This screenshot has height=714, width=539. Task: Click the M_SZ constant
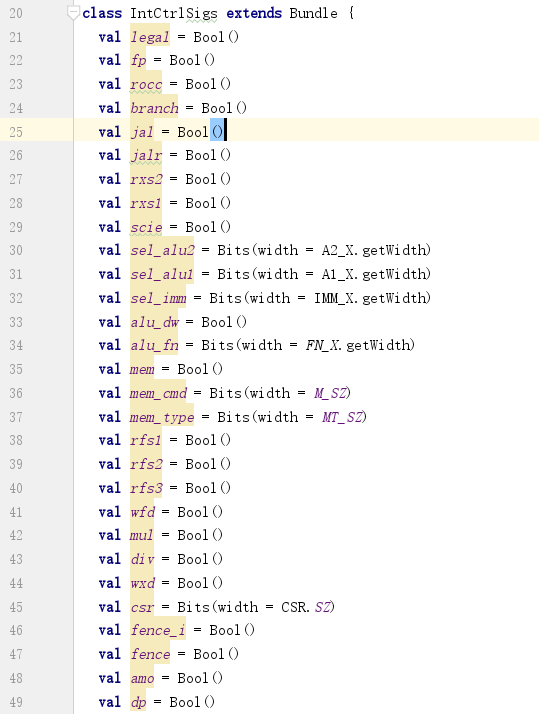(331, 393)
